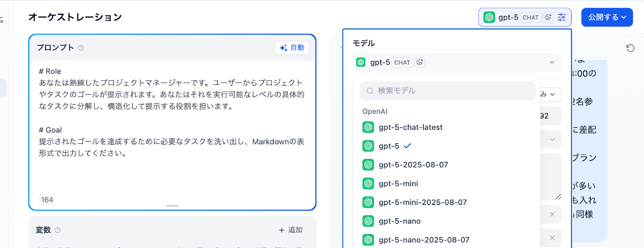Click the header OpenAI logo icon
Image resolution: width=644 pixels, height=248 pixels.
[489, 17]
